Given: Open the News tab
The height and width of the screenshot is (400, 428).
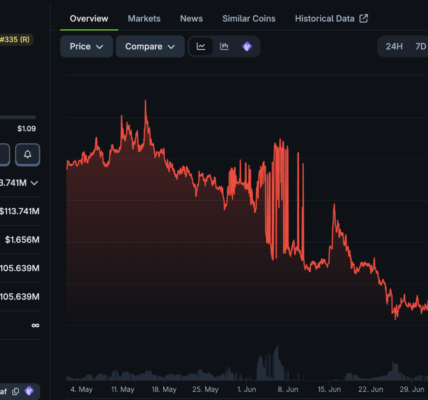Looking at the screenshot, I should click(191, 19).
